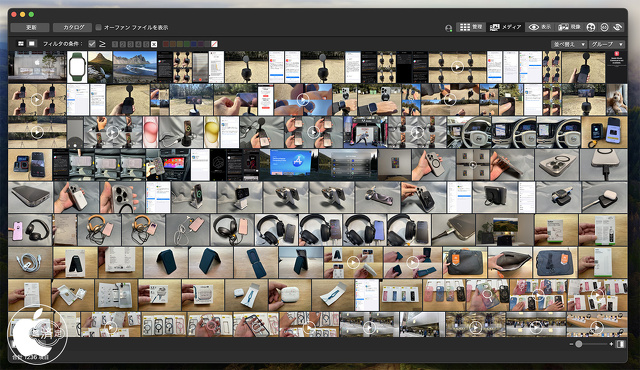640x370 pixels.
Task: Select the coiled white cable thumbnail
Action: (x=30, y=263)
